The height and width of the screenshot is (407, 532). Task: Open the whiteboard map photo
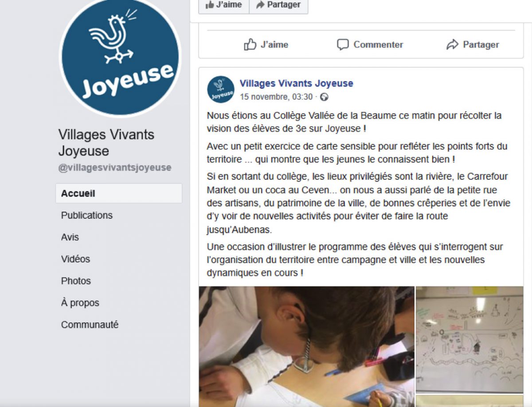click(469, 339)
